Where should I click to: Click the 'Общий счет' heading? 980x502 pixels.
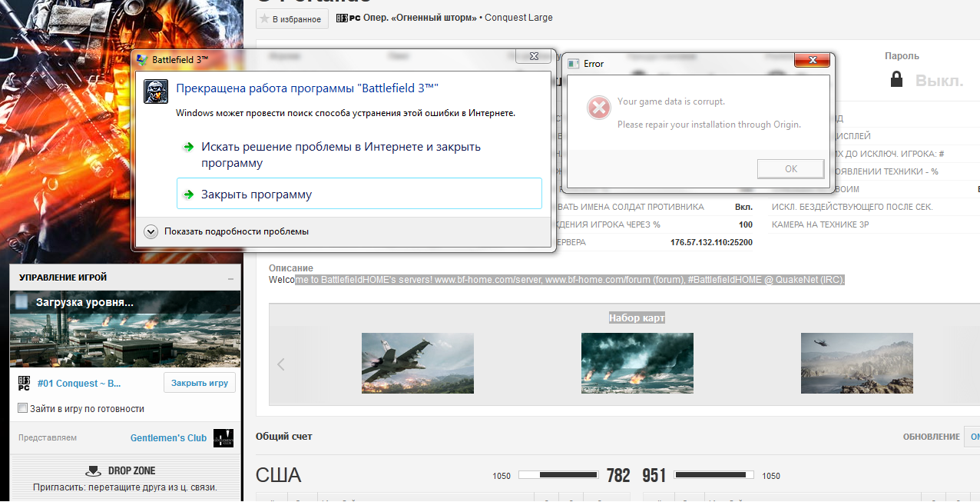[284, 437]
